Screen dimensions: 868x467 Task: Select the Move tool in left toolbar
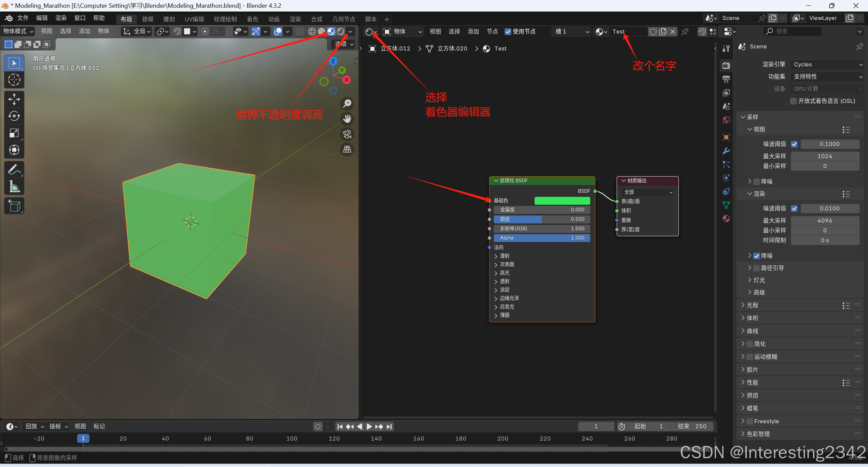click(14, 99)
